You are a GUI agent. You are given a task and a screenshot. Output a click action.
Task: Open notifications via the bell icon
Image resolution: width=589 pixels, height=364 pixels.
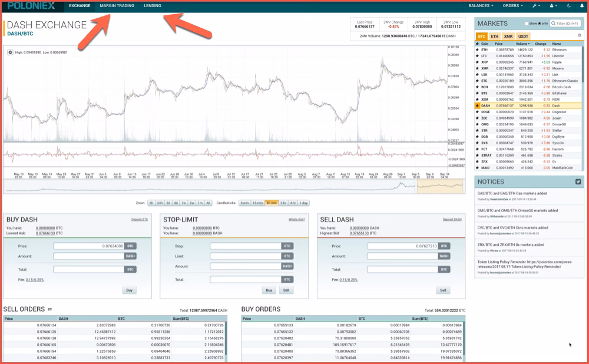(x=582, y=6)
